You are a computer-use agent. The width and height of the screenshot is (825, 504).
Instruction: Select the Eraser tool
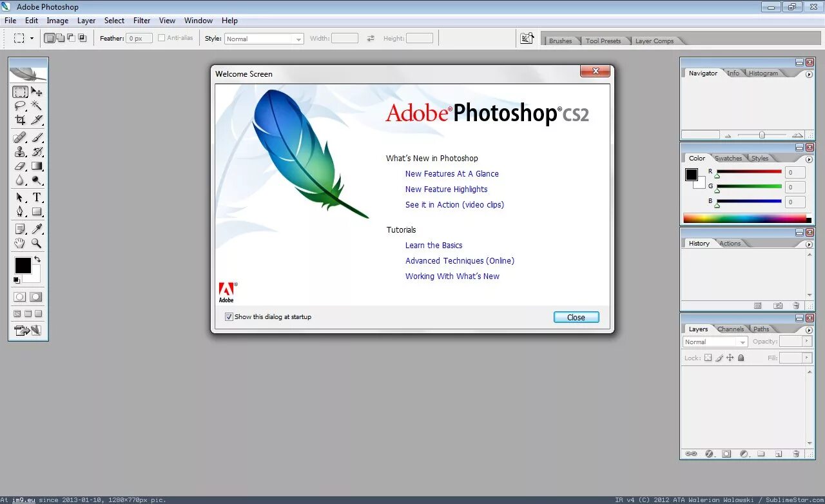click(20, 166)
